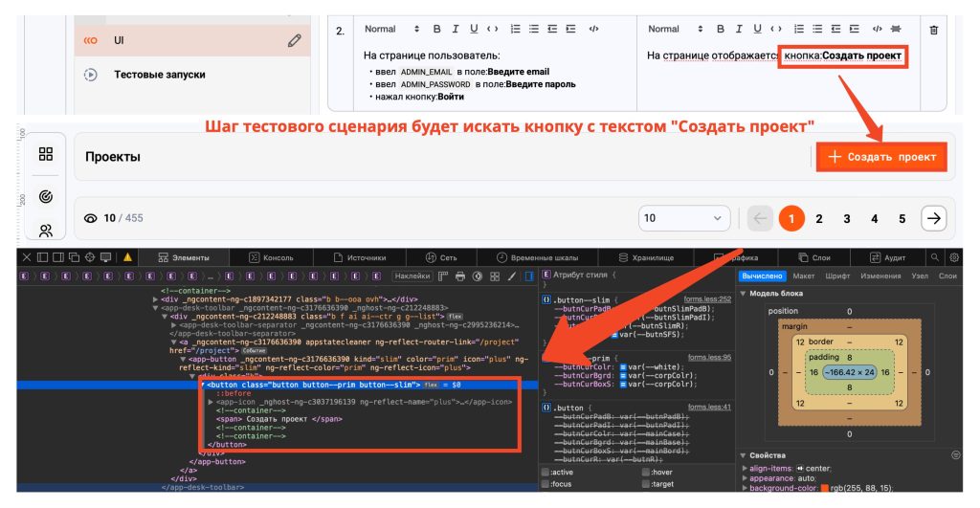Go to page 3 in pagination
Viewport: 980px width, 508px height.
[x=847, y=218]
